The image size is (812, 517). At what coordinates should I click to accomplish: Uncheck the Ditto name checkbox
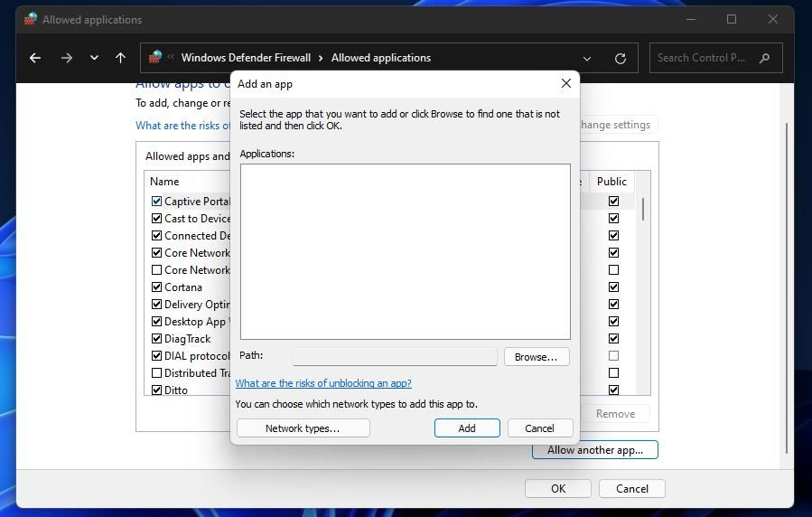click(156, 390)
